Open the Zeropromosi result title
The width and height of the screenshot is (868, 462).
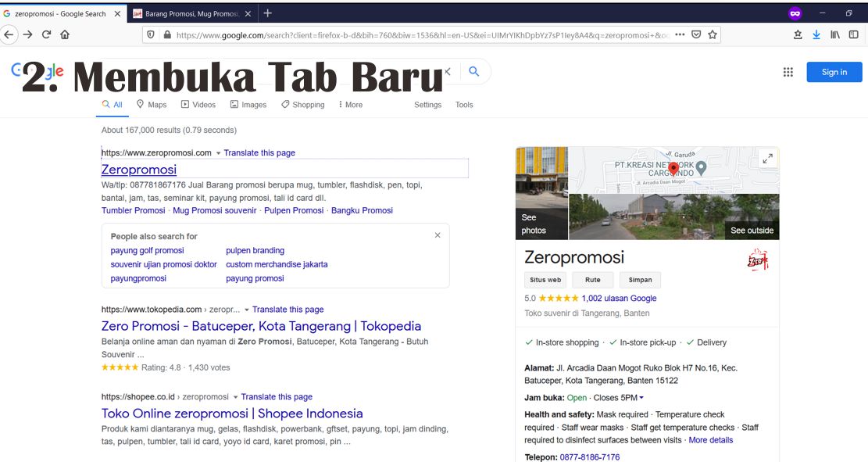[x=139, y=170]
